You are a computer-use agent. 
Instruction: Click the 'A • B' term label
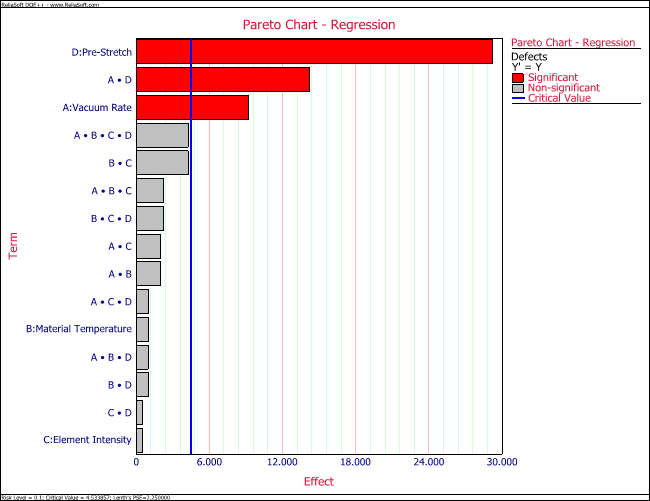pos(120,274)
